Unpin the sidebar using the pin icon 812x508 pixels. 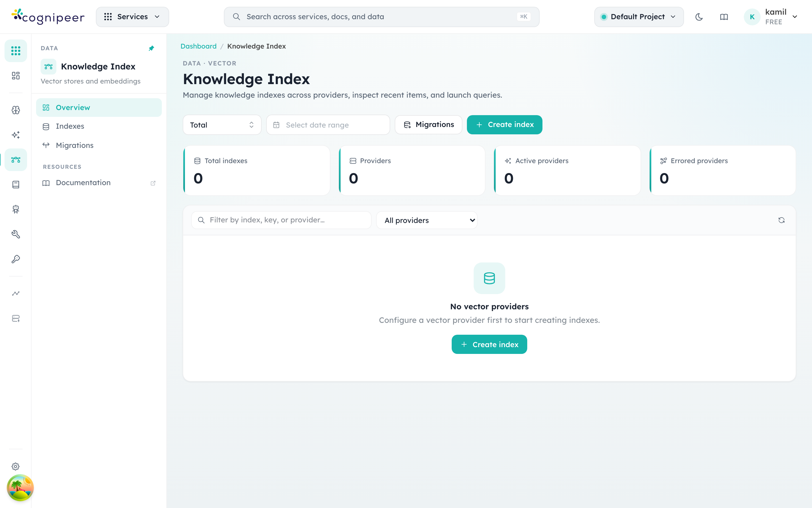tap(151, 48)
